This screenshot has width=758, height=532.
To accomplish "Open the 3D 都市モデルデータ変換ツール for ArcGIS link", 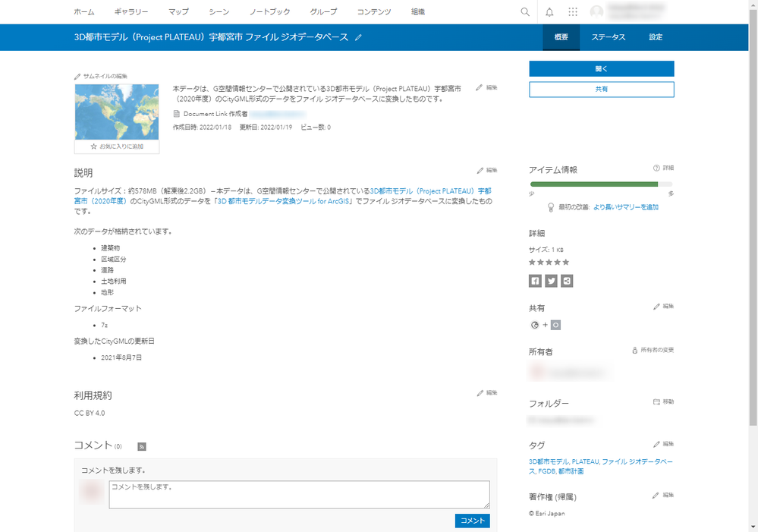I will (x=283, y=201).
